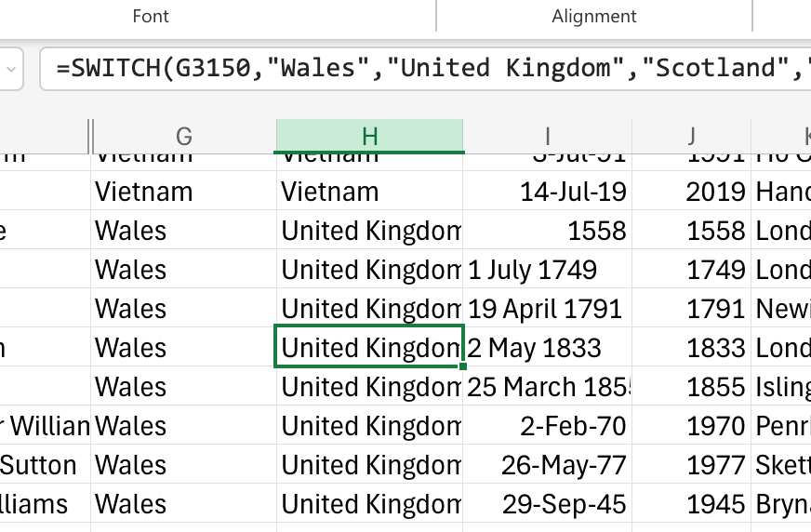811x532 pixels.
Task: Select the column J header
Action: click(x=691, y=137)
